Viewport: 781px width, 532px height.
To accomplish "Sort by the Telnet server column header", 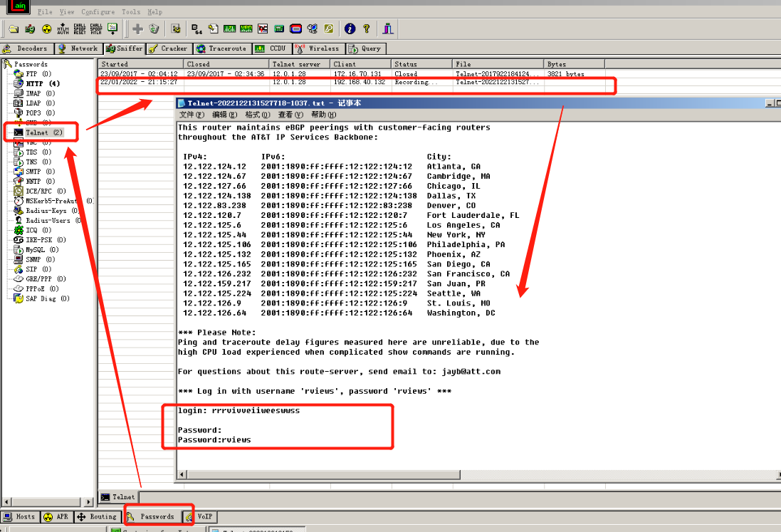I will (300, 64).
